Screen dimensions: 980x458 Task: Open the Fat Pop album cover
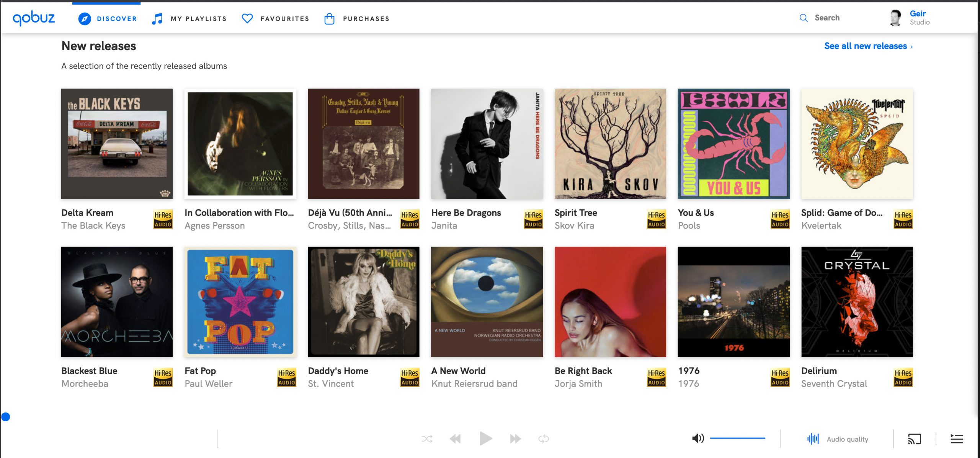[240, 302]
